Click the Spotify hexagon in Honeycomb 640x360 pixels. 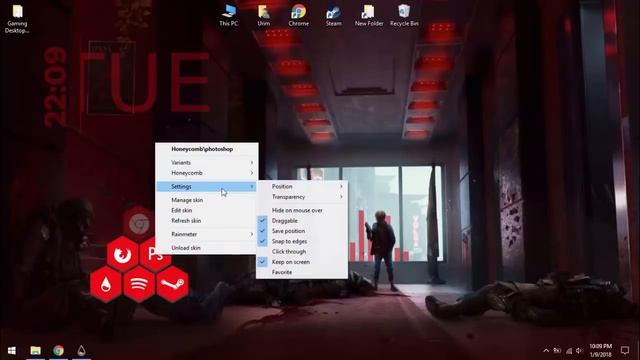tap(139, 284)
